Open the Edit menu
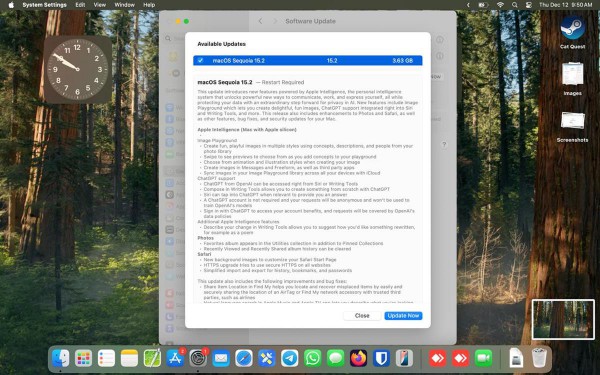The height and width of the screenshot is (375, 600). tap(80, 5)
